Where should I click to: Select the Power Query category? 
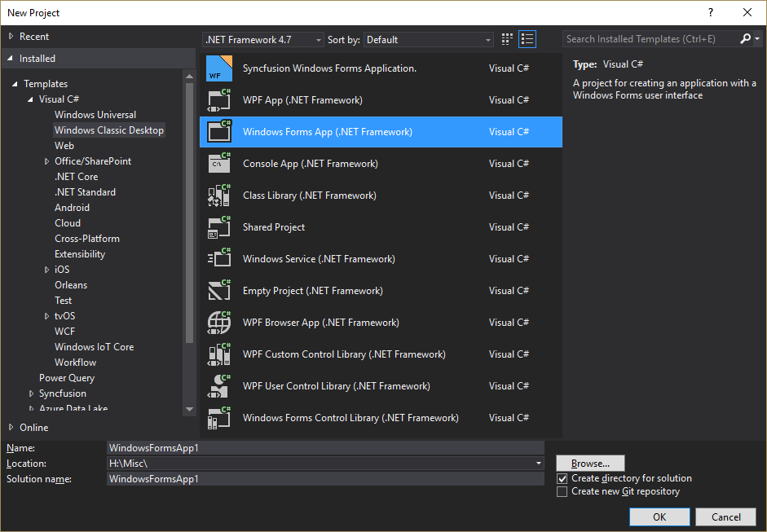pyautogui.click(x=67, y=378)
